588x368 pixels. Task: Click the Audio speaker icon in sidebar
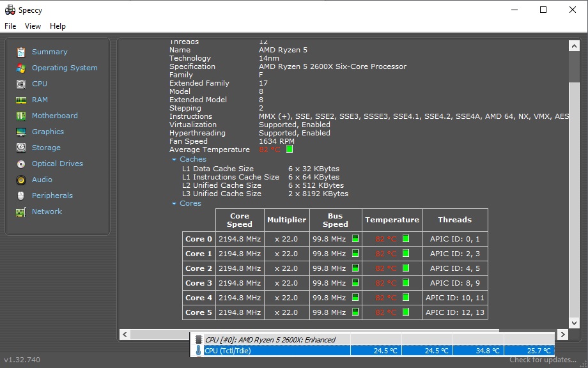coord(21,180)
